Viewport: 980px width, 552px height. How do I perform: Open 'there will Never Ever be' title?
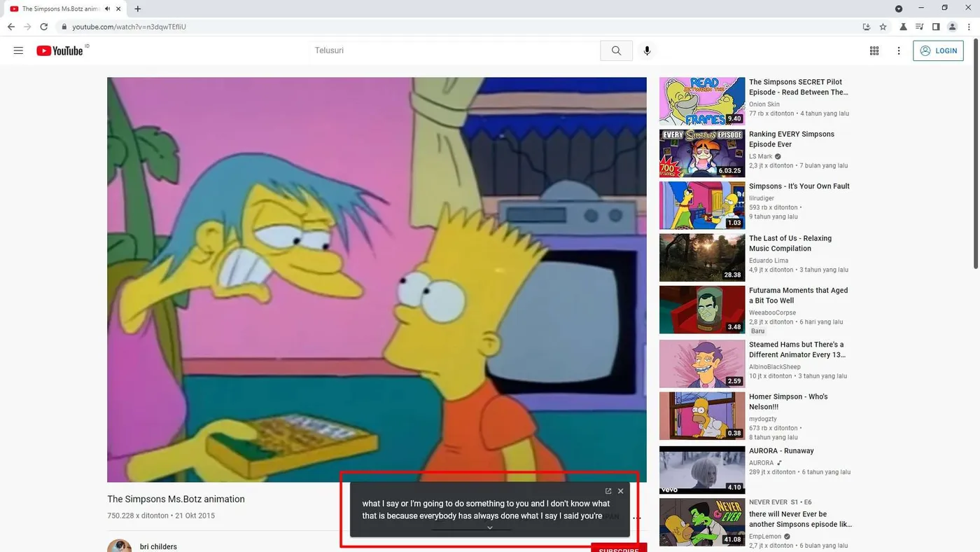click(801, 519)
